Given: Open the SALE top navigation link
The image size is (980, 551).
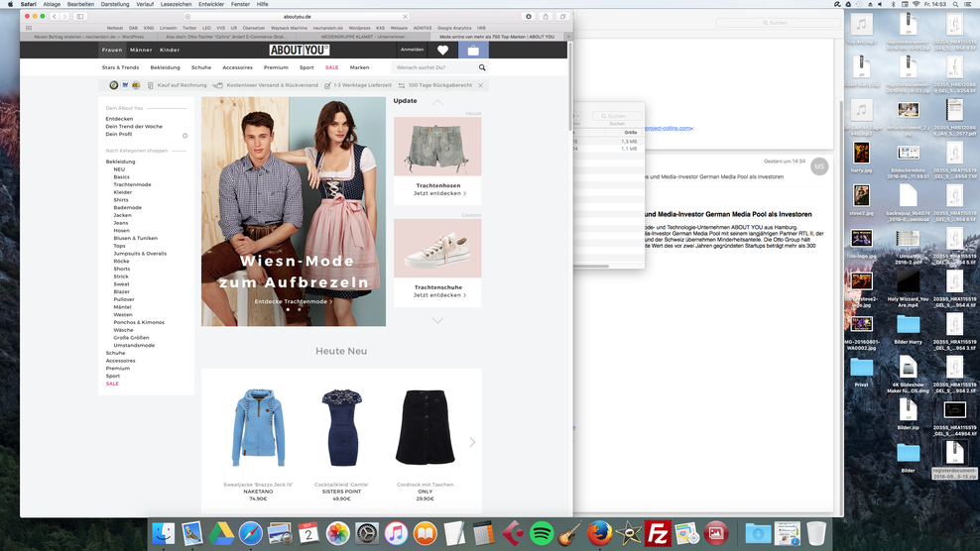Looking at the screenshot, I should [x=332, y=67].
